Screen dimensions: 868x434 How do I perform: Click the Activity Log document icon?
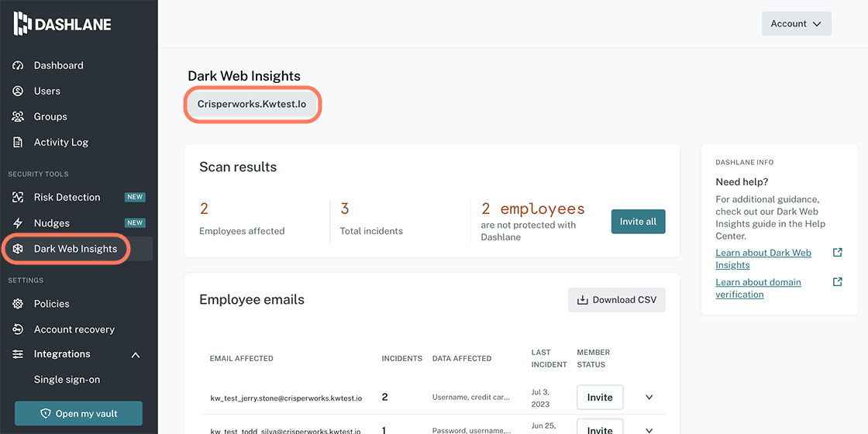(19, 143)
